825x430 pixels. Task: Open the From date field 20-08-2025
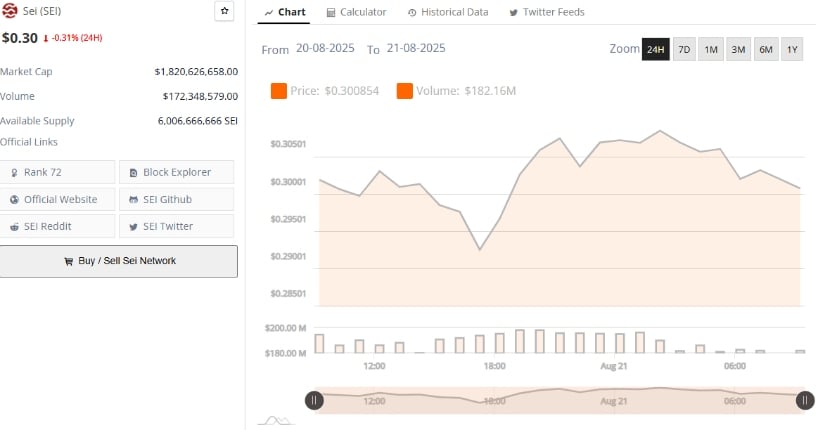tap(325, 48)
